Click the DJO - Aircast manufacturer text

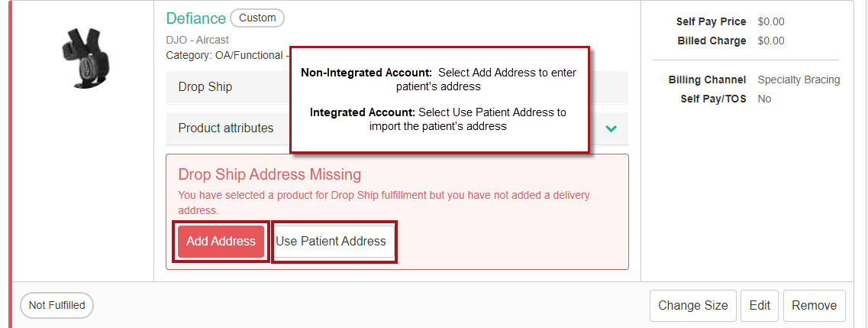197,40
